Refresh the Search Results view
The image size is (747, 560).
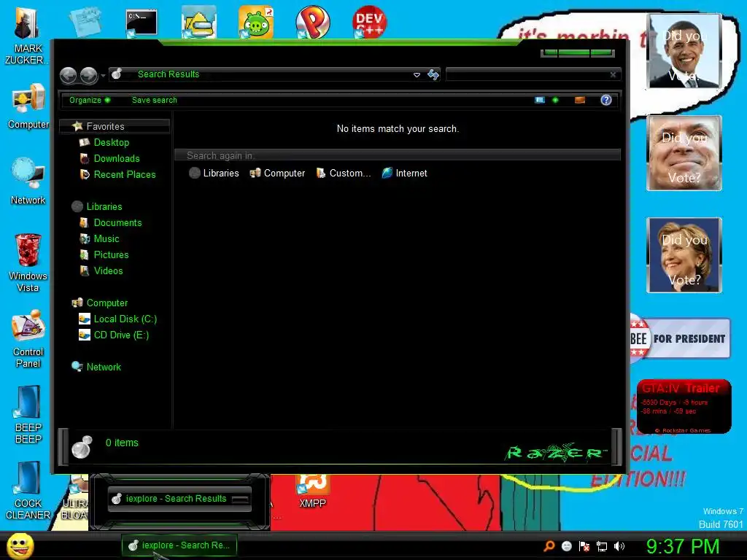click(433, 74)
